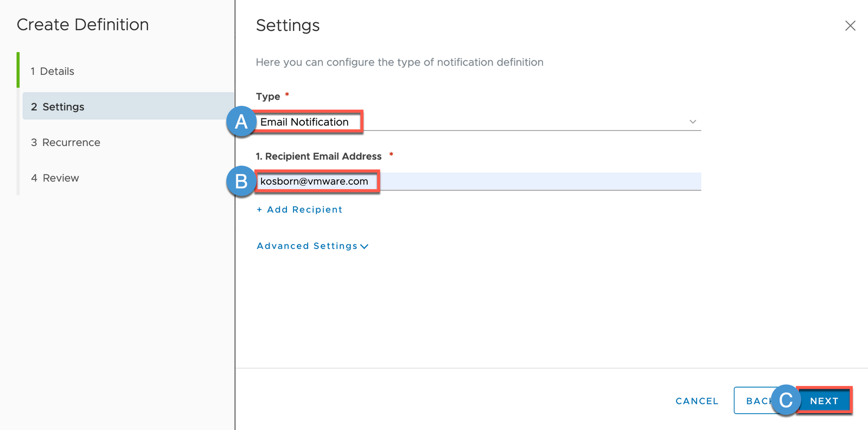
Task: Click the plus icon before Add Recipient
Action: click(x=259, y=210)
